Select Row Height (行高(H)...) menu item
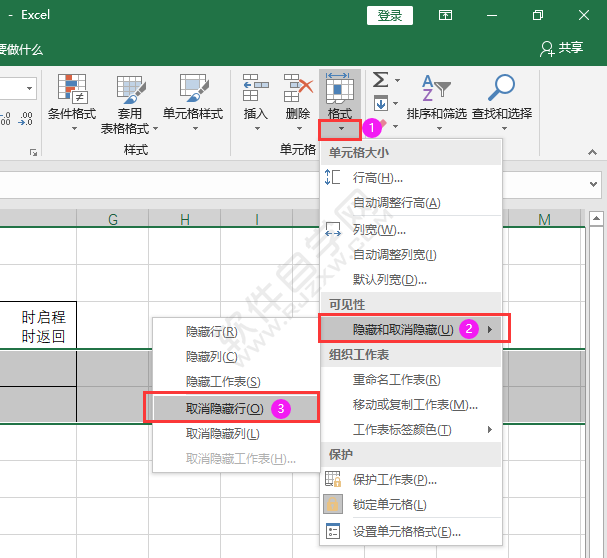Viewport: 607px width, 558px height. pyautogui.click(x=411, y=178)
